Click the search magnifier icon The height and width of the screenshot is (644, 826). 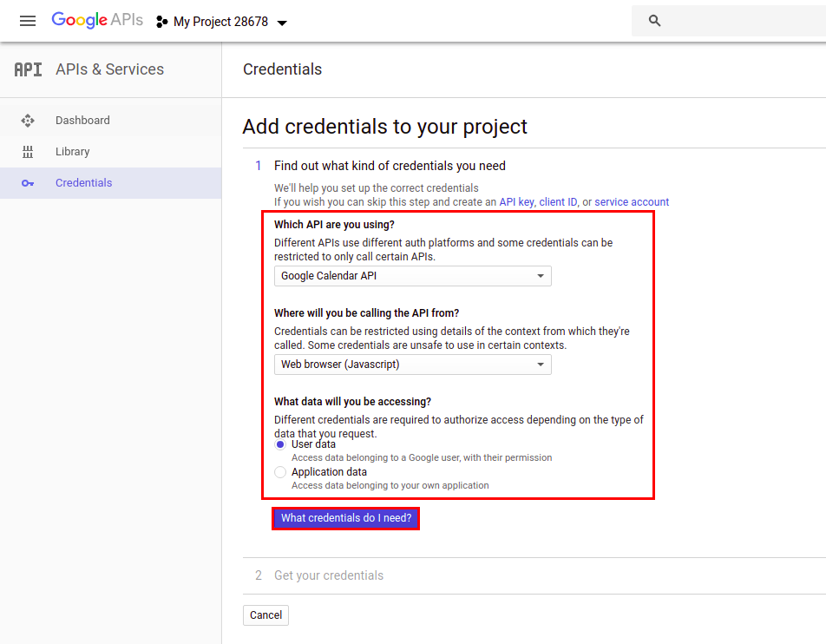654,21
